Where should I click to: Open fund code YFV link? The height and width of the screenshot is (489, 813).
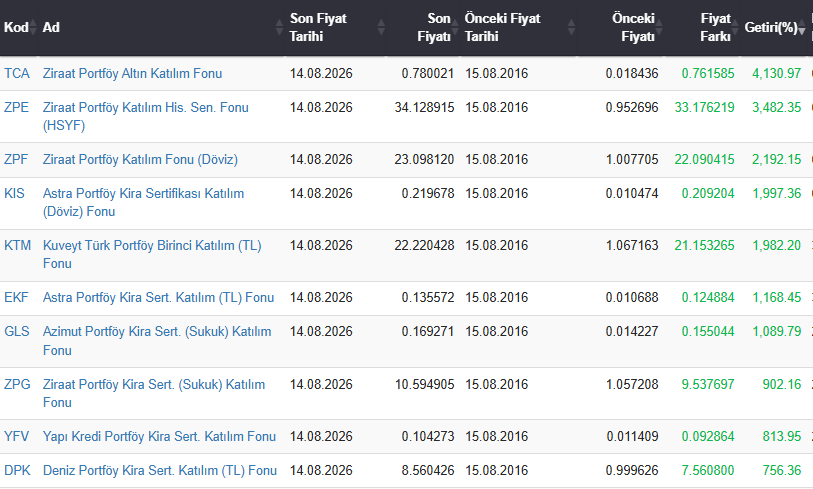pos(17,437)
